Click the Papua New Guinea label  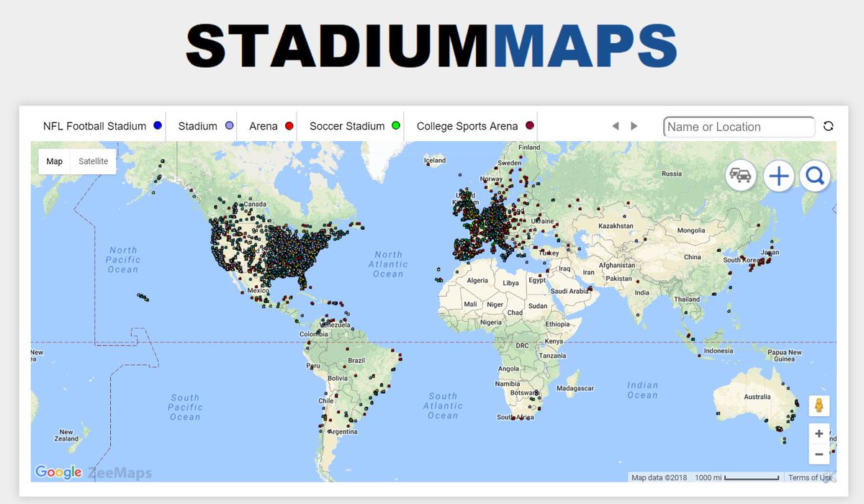pyautogui.click(x=784, y=355)
